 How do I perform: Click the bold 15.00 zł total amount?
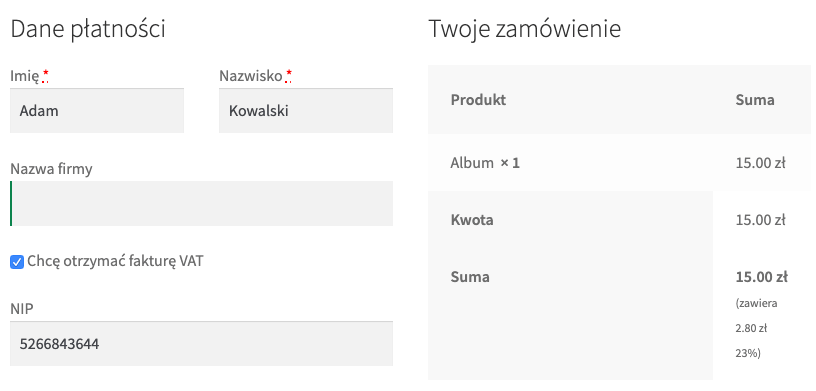[761, 277]
